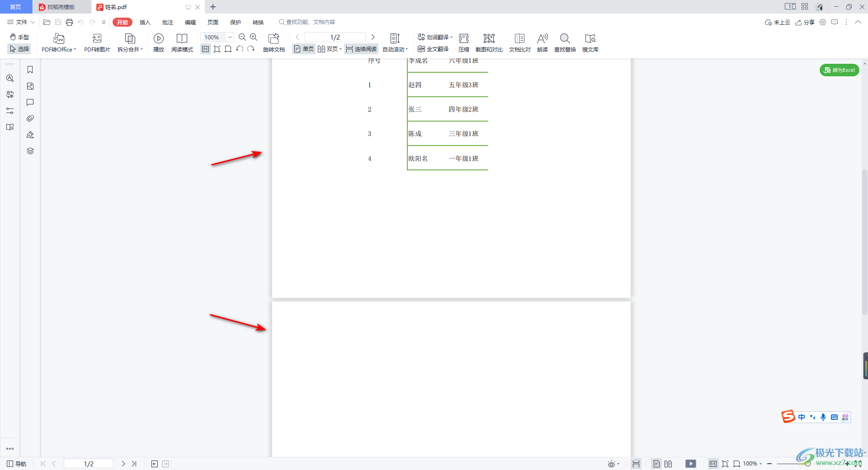Open the attachments paperclip panel

pos(30,118)
